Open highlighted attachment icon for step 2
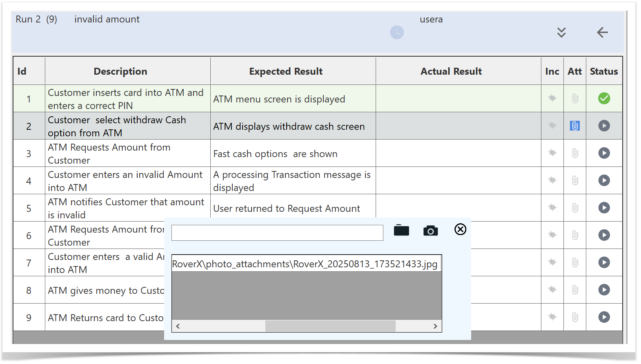 tap(574, 126)
